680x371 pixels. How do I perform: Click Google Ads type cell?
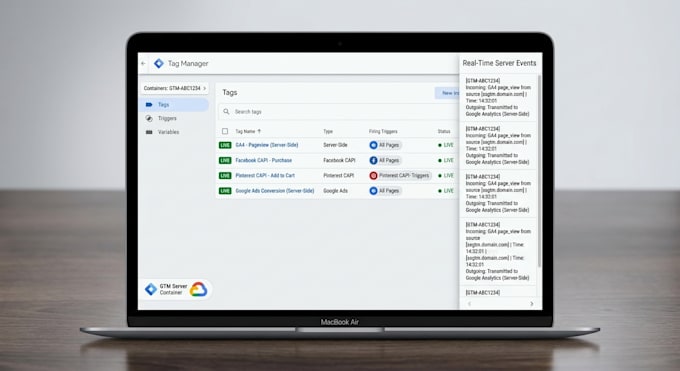(x=335, y=190)
